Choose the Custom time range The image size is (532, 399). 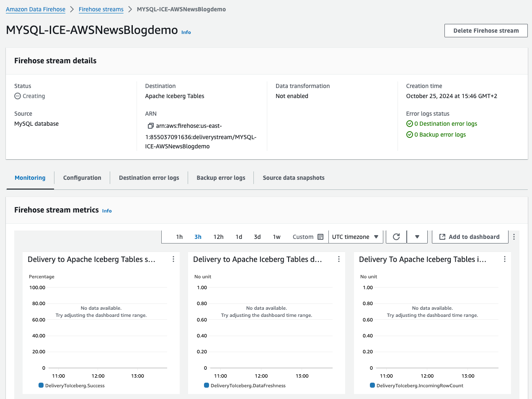303,237
